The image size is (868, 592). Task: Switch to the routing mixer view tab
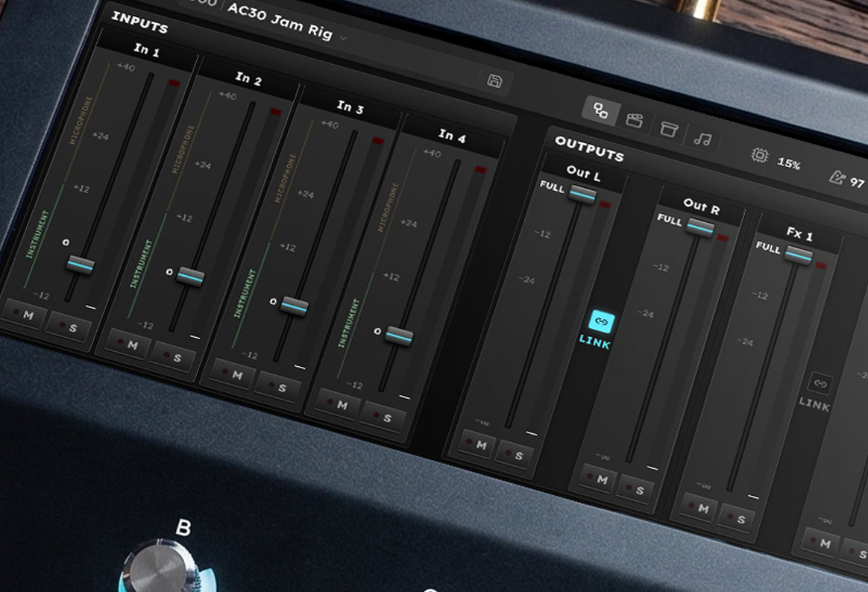click(x=601, y=110)
